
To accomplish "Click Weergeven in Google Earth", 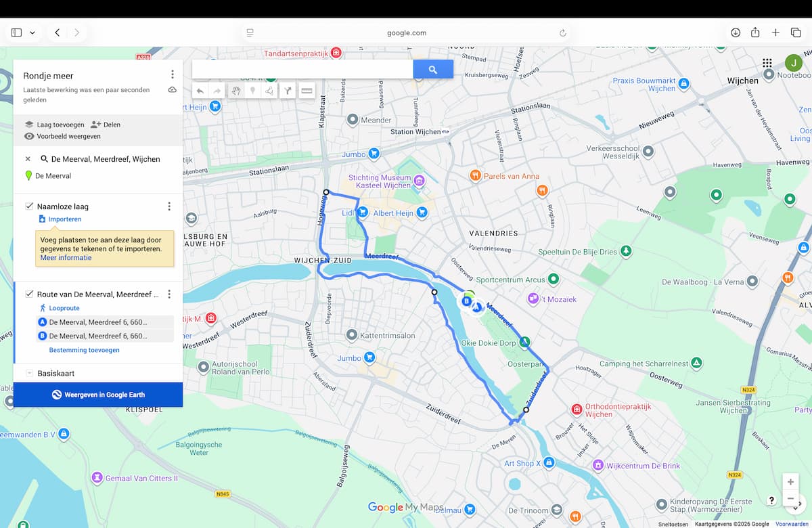I will [98, 395].
